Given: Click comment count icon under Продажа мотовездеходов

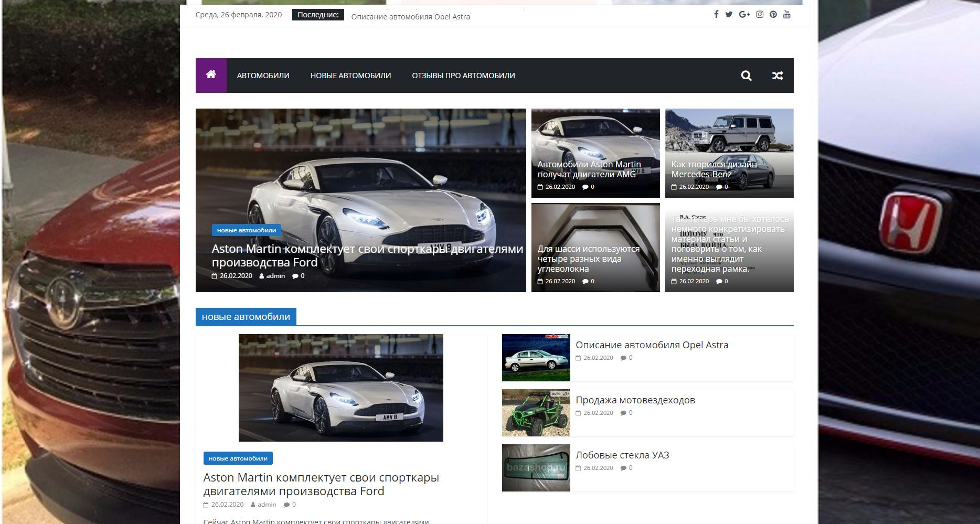Looking at the screenshot, I should (623, 413).
